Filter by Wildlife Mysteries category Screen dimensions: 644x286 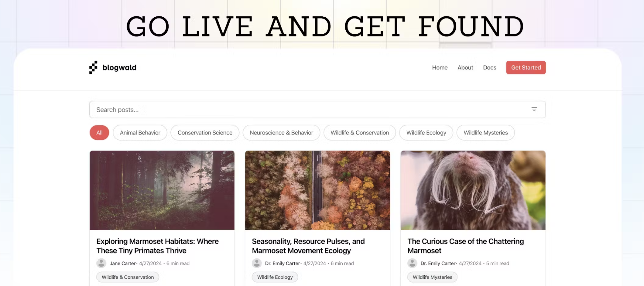(x=485, y=133)
